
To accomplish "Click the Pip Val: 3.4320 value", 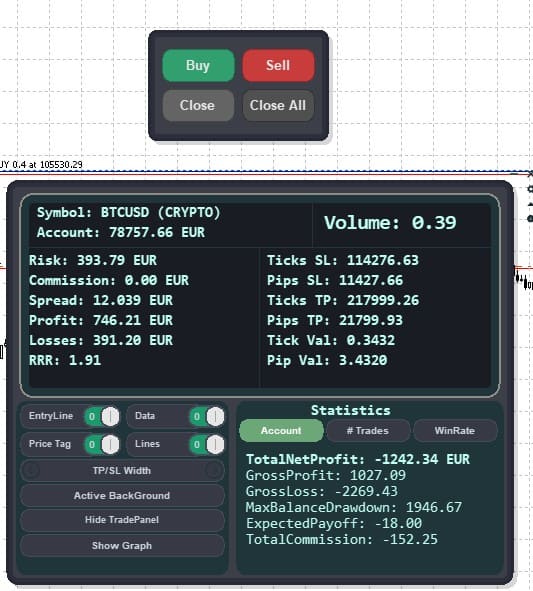I will tap(327, 360).
